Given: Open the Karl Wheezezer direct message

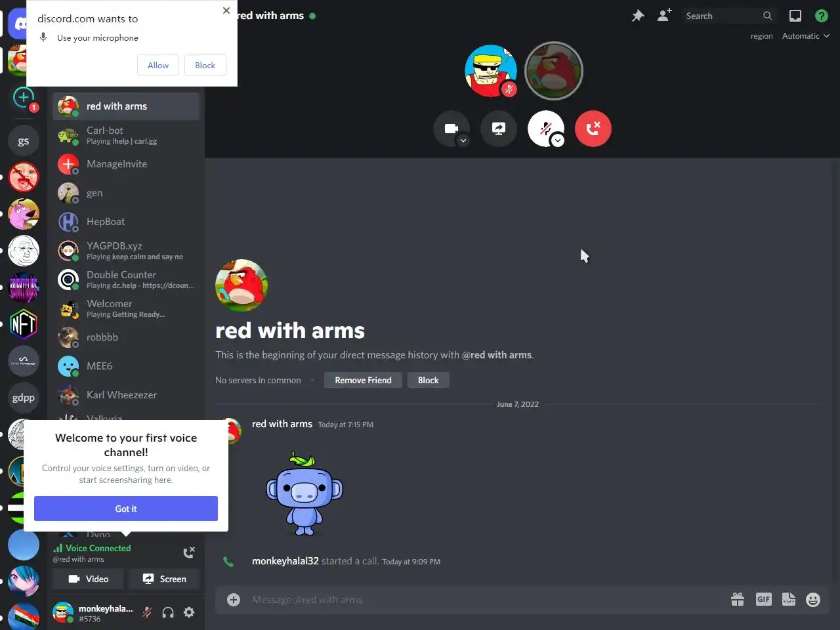Looking at the screenshot, I should [126, 395].
